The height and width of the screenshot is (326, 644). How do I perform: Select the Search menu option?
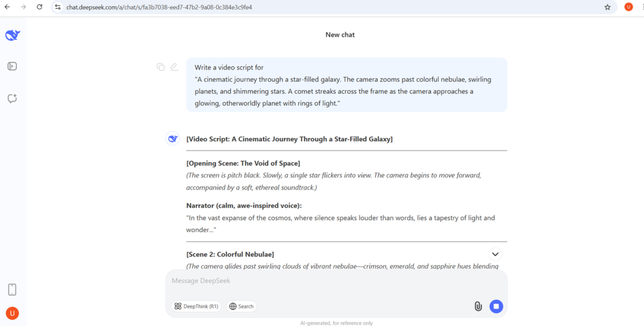(242, 306)
